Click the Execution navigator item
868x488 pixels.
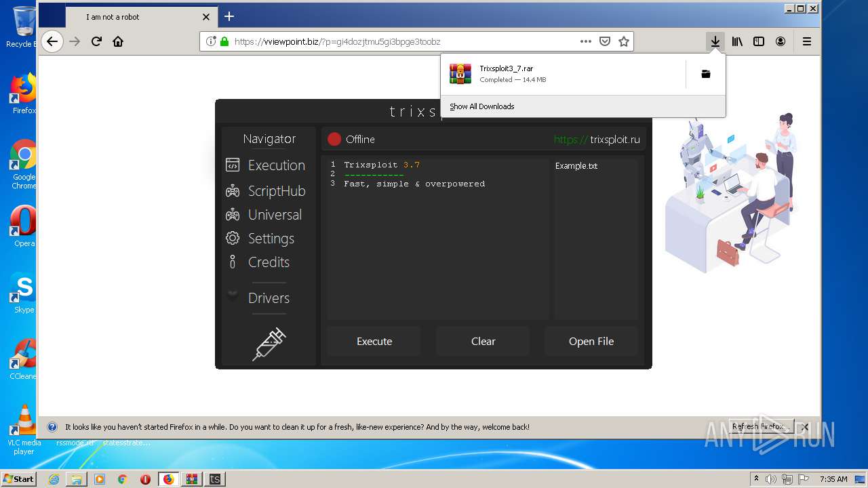[266, 165]
